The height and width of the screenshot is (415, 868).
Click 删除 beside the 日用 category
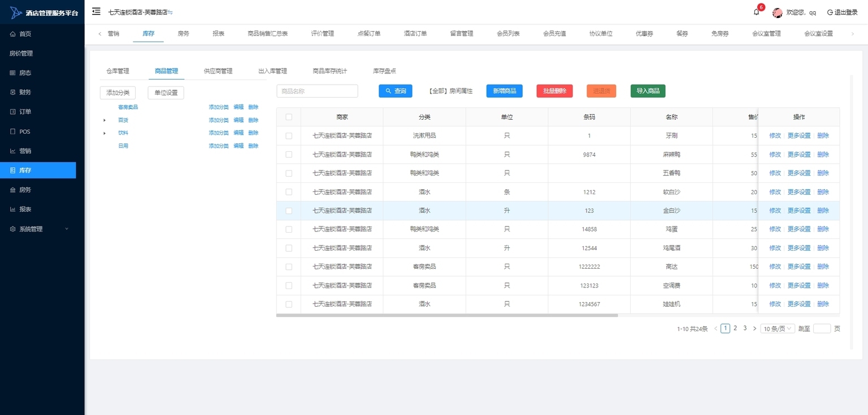point(253,146)
